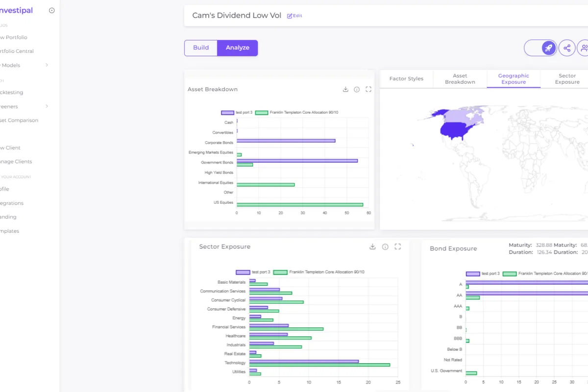Viewport: 588px width, 392px height.
Task: Expand the Models sidebar submenu
Action: pos(47,65)
